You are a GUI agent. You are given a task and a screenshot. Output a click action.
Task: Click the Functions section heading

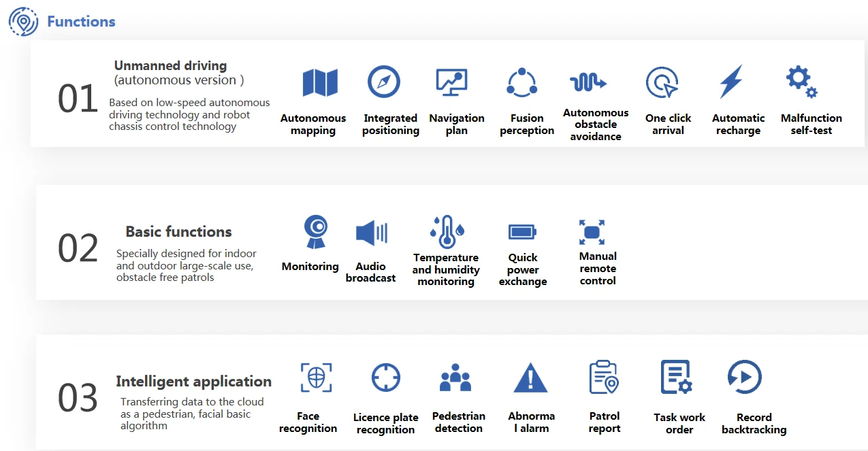[x=81, y=22]
